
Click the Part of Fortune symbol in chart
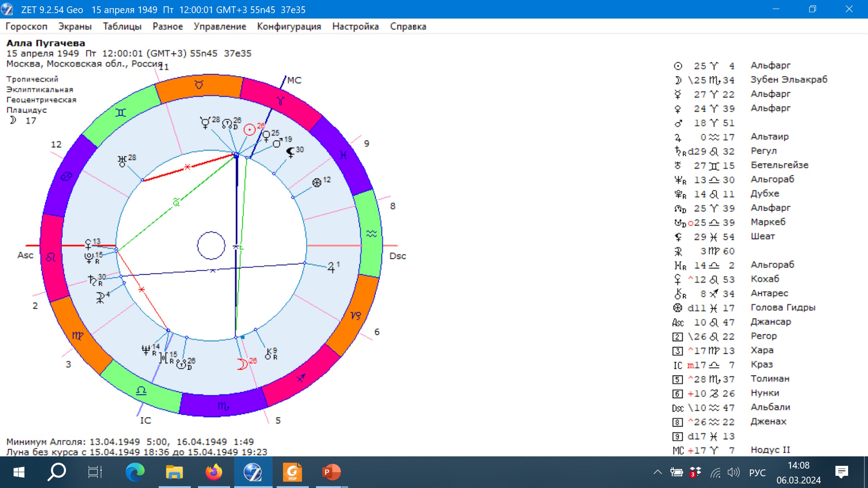pyautogui.click(x=317, y=183)
